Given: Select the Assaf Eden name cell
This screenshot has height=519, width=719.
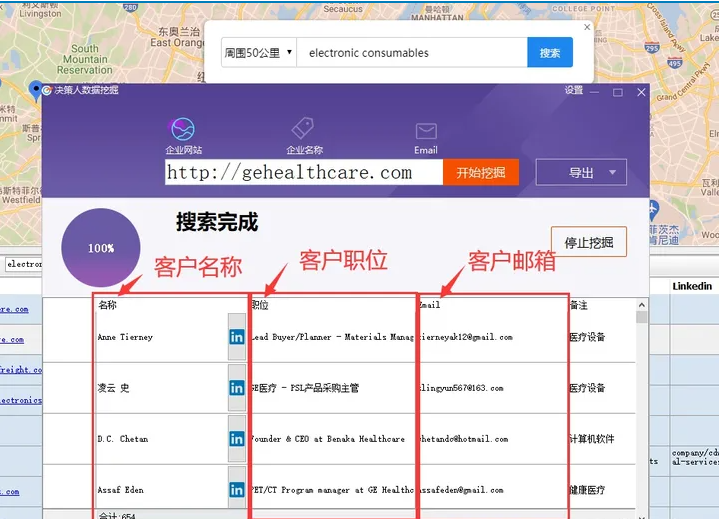Looking at the screenshot, I should 121,490.
